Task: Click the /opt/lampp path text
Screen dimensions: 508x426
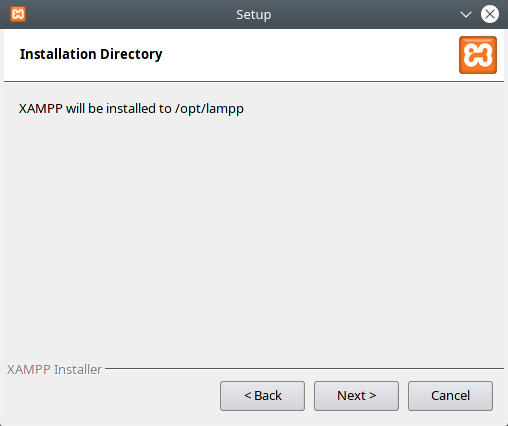Action: point(209,109)
